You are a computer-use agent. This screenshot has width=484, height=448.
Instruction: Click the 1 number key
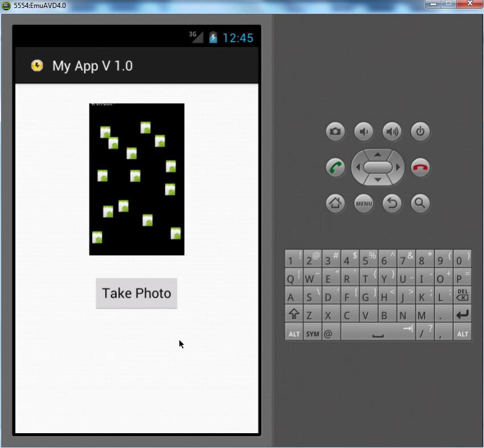(293, 258)
